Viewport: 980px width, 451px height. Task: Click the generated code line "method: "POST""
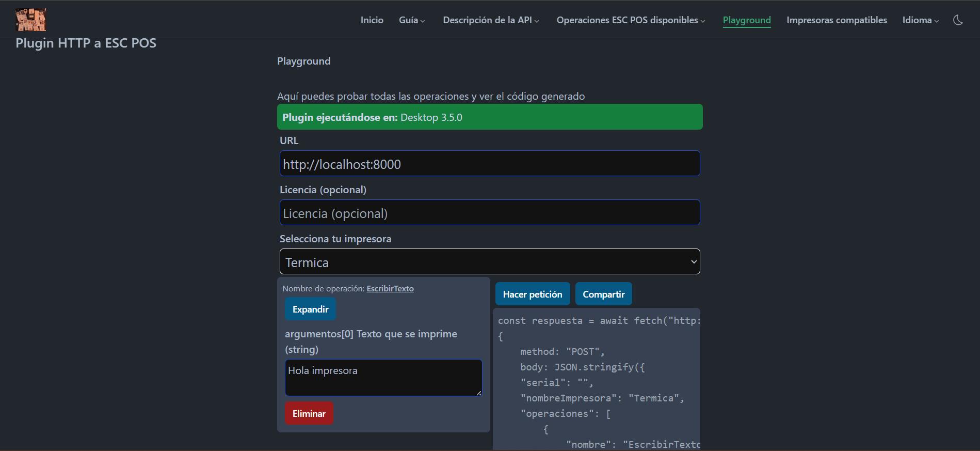[x=562, y=352]
